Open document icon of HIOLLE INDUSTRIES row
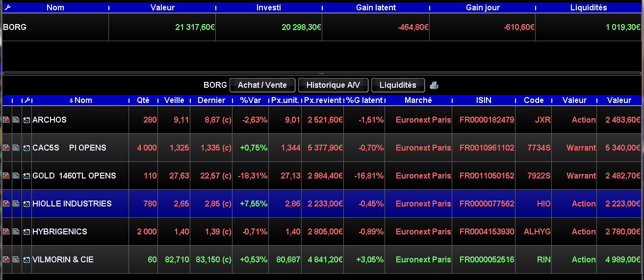 (16, 204)
